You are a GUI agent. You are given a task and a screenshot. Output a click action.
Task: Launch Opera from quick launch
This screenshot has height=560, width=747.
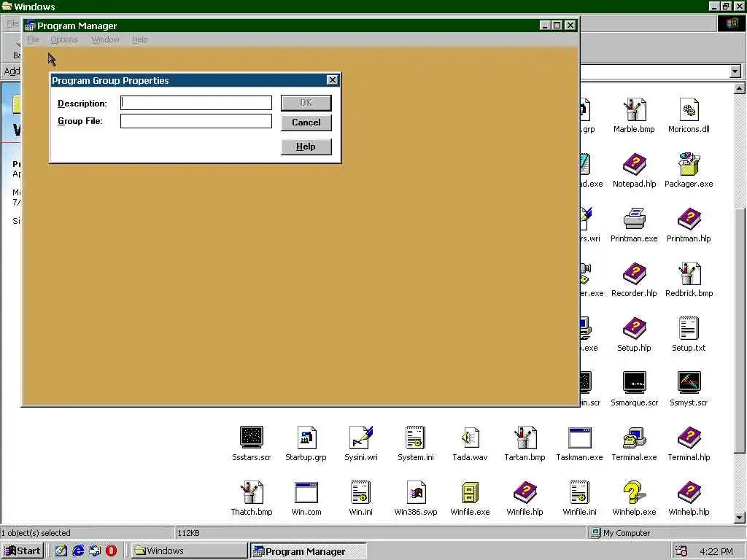click(111, 551)
